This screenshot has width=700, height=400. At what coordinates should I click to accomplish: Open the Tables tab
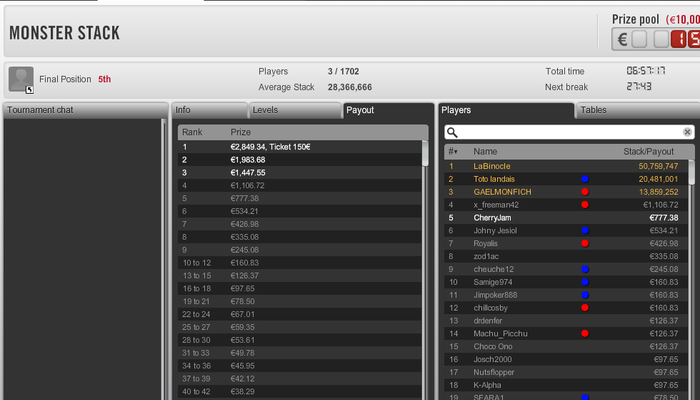tap(638, 110)
